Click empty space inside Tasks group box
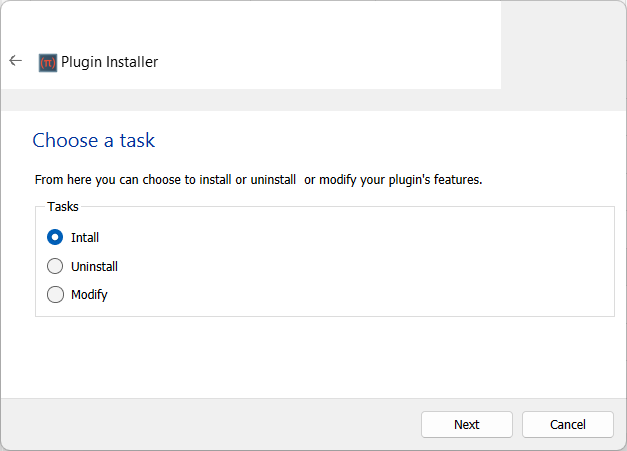627x451 pixels. [x=380, y=265]
